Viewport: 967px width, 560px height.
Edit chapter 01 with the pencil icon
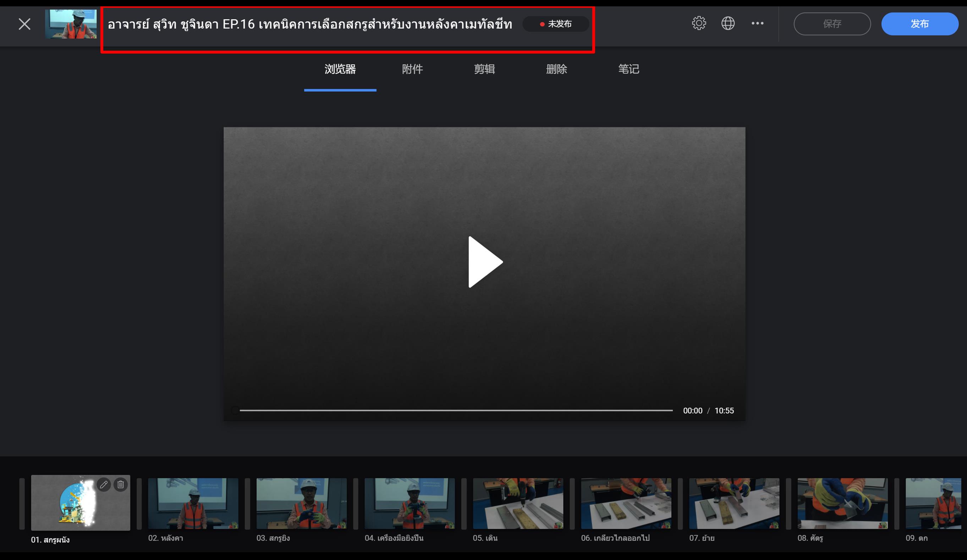104,484
